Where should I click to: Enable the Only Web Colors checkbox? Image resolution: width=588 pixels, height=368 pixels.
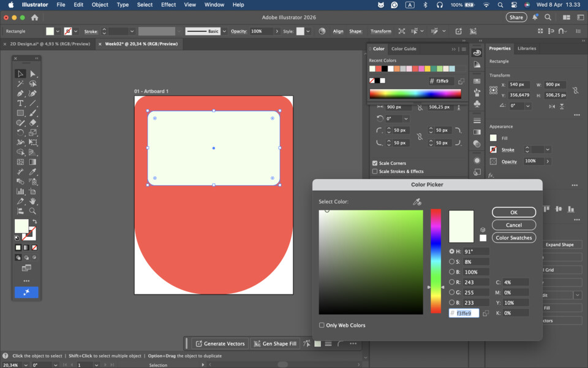point(322,325)
